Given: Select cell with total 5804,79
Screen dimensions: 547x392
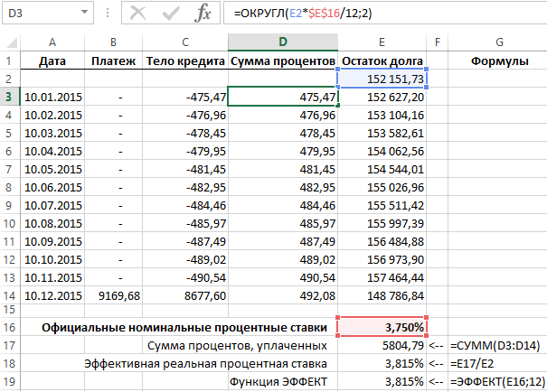Looking at the screenshot, I should [382, 346].
